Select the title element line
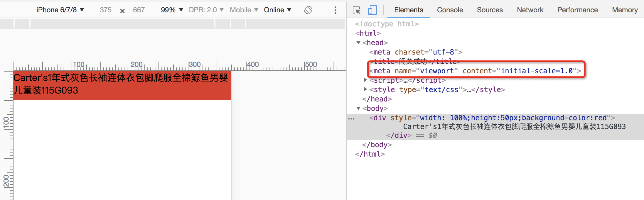 (414, 62)
